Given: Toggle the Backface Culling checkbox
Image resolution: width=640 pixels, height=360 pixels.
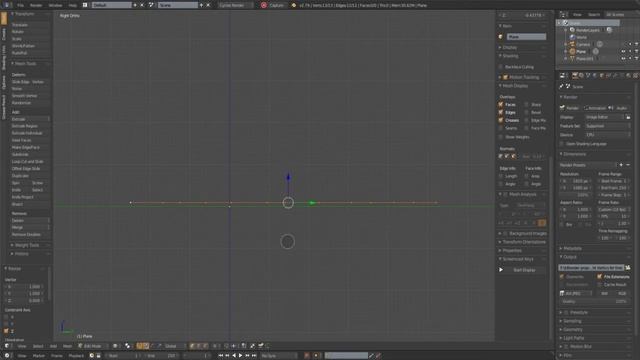Looking at the screenshot, I should [501, 67].
